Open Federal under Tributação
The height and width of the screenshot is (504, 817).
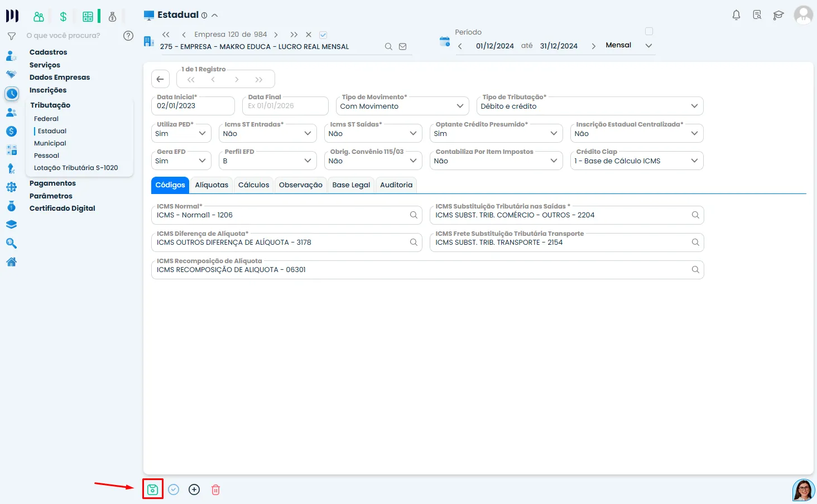pyautogui.click(x=46, y=119)
